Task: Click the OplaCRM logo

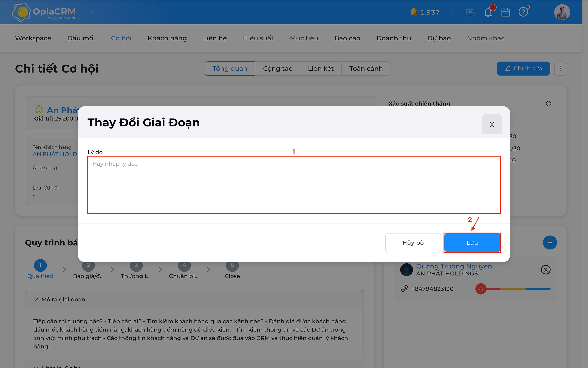Action: 44,12
